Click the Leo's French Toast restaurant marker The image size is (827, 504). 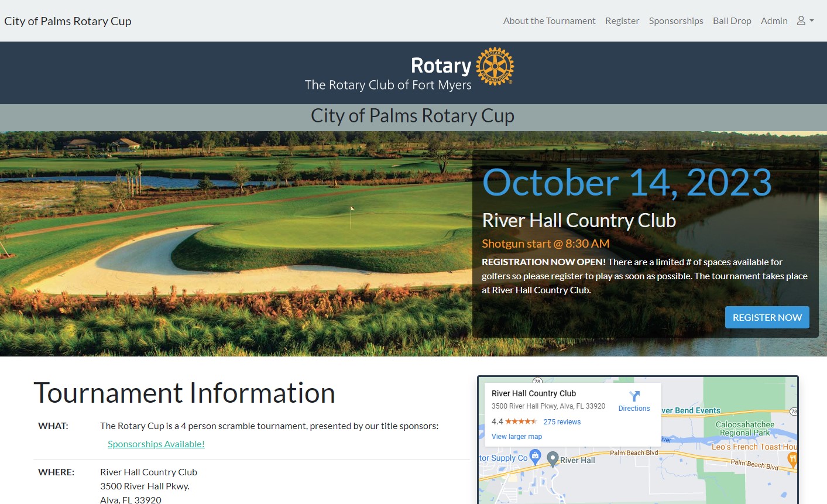click(x=792, y=460)
